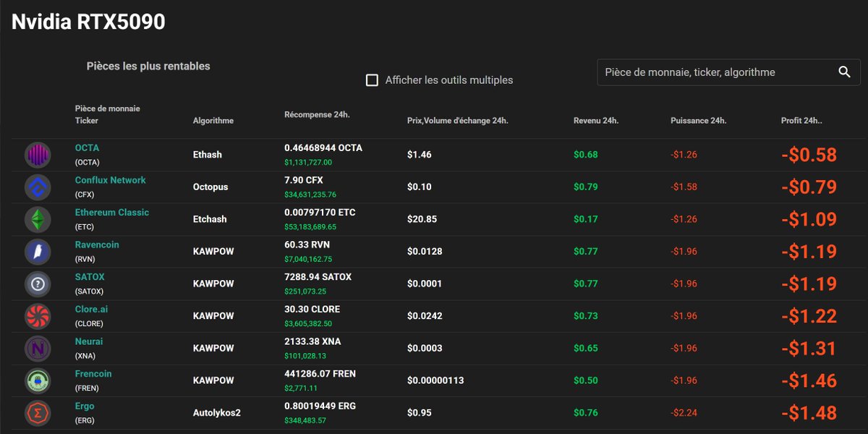Viewport: 868px width, 434px height.
Task: Click the Autolykos2 algorithm cell
Action: 217,413
